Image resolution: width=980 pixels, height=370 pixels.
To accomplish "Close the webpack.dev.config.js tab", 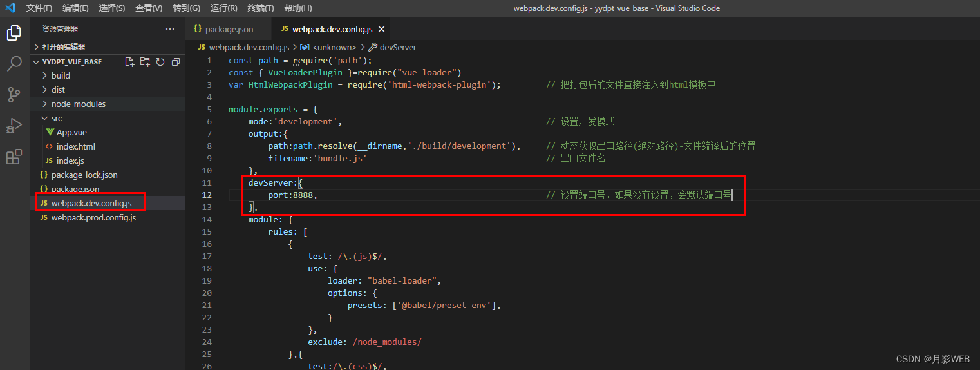I will 381,29.
